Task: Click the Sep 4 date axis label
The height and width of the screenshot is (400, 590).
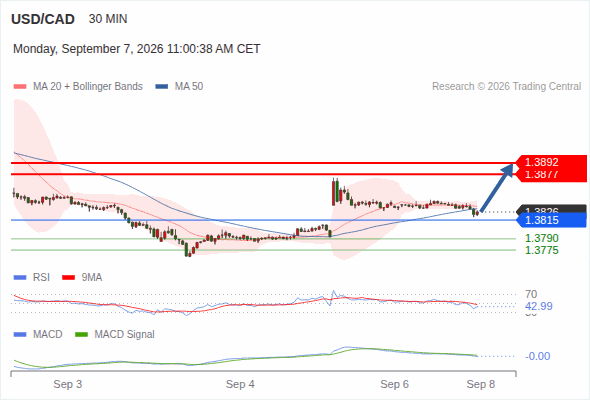Action: pos(240,384)
